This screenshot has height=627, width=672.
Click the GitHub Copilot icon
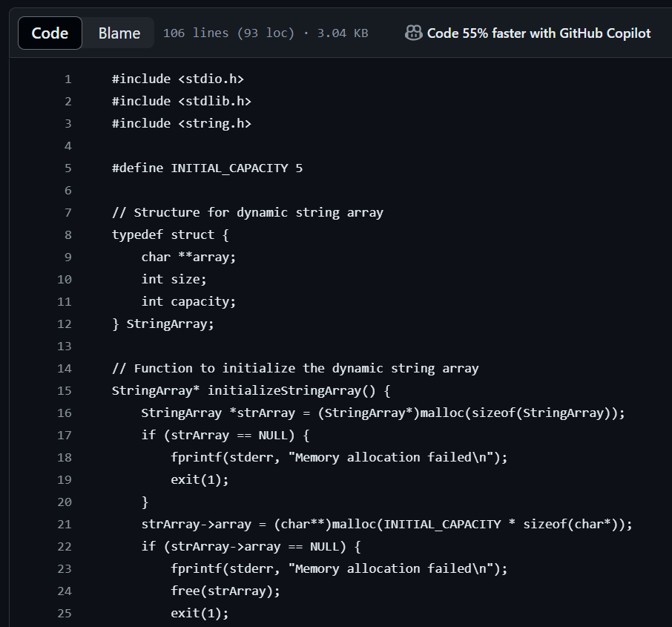pos(414,33)
